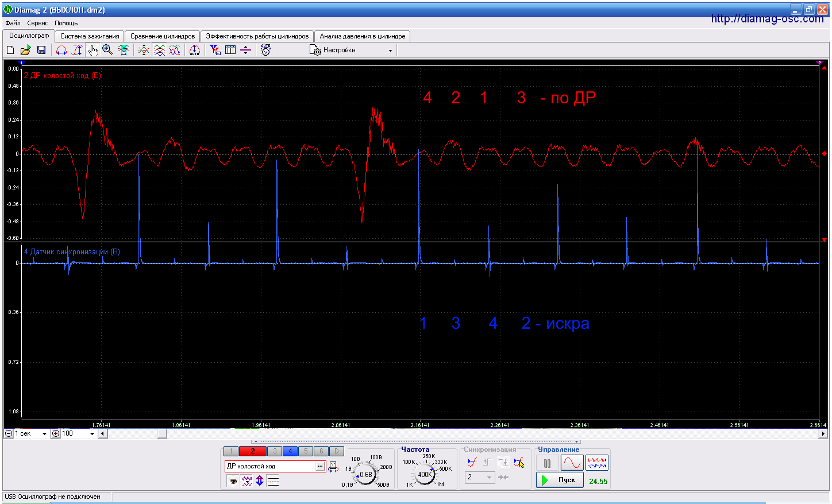The height and width of the screenshot is (504, 832).
Task: Select the magnifier zoom tool
Action: click(107, 51)
